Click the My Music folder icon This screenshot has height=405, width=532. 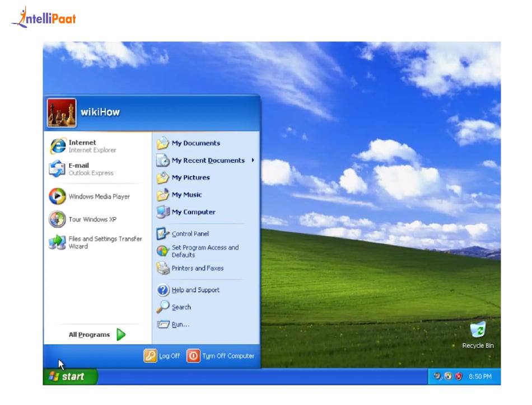point(163,195)
